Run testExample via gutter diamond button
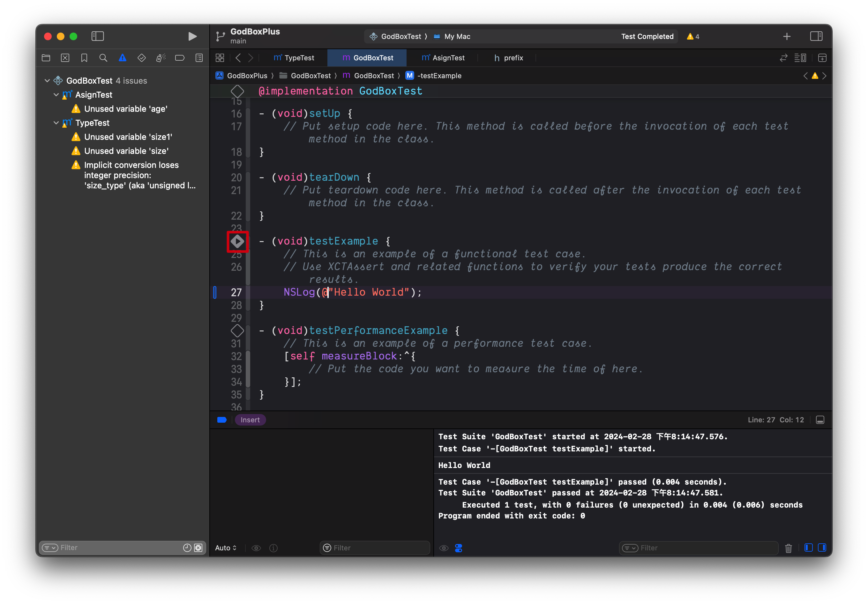 [x=237, y=241]
